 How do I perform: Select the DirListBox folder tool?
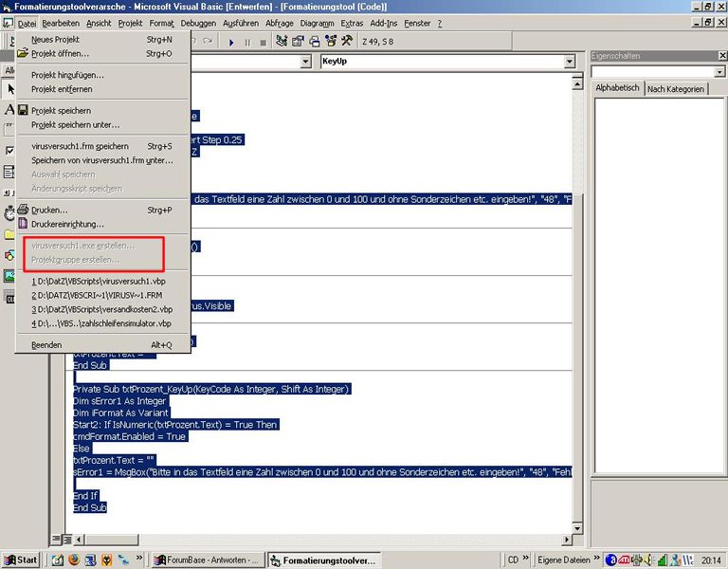[9, 234]
